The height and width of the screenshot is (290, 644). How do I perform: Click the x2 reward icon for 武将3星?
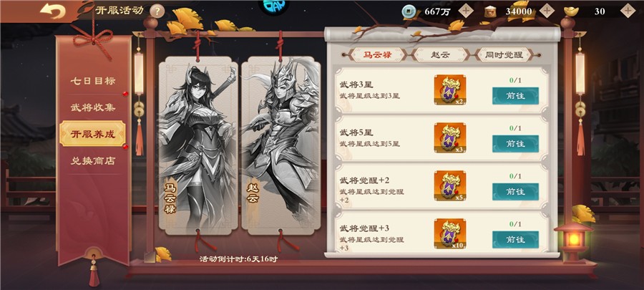click(x=450, y=90)
